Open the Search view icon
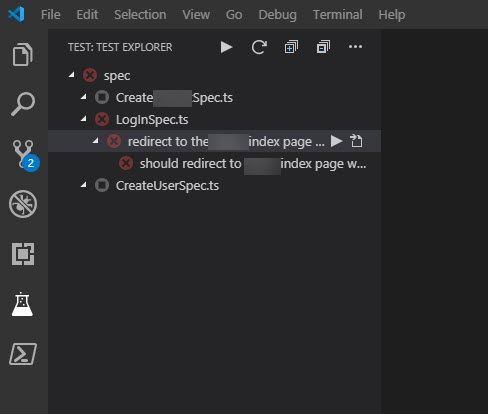 pos(23,104)
